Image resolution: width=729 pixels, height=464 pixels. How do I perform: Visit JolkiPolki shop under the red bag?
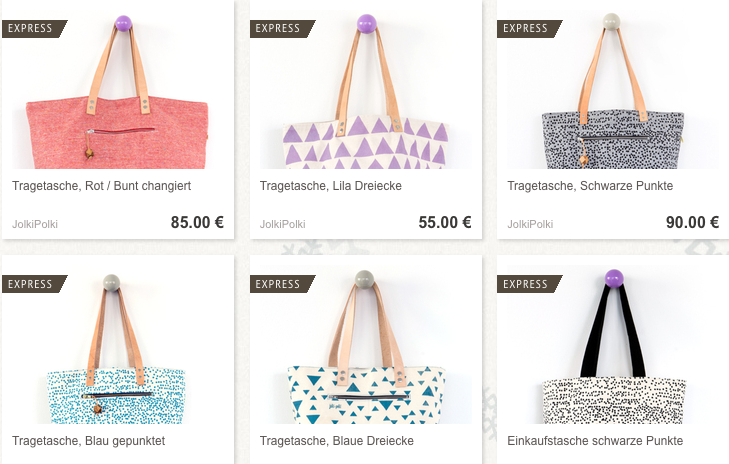[35, 224]
